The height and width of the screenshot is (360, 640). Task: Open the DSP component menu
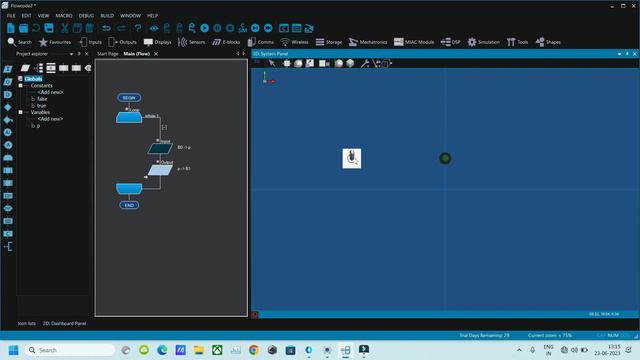click(451, 42)
